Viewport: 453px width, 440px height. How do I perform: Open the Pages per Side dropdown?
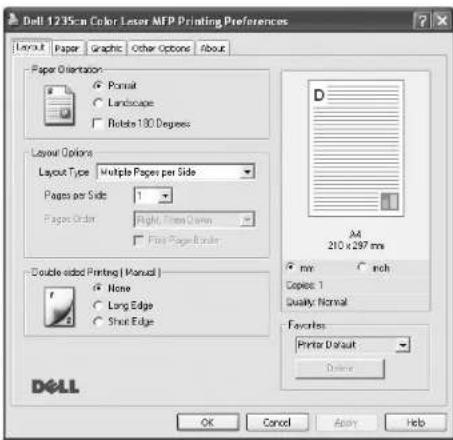pos(165,196)
